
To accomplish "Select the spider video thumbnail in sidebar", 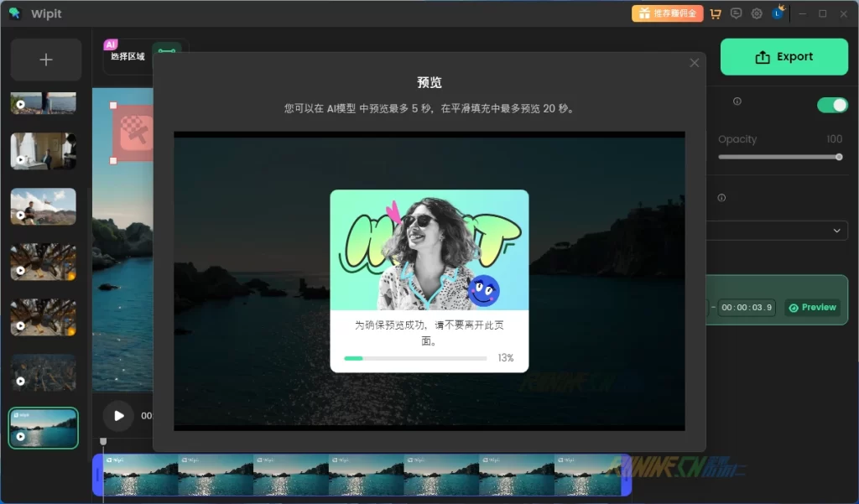I will click(x=43, y=262).
